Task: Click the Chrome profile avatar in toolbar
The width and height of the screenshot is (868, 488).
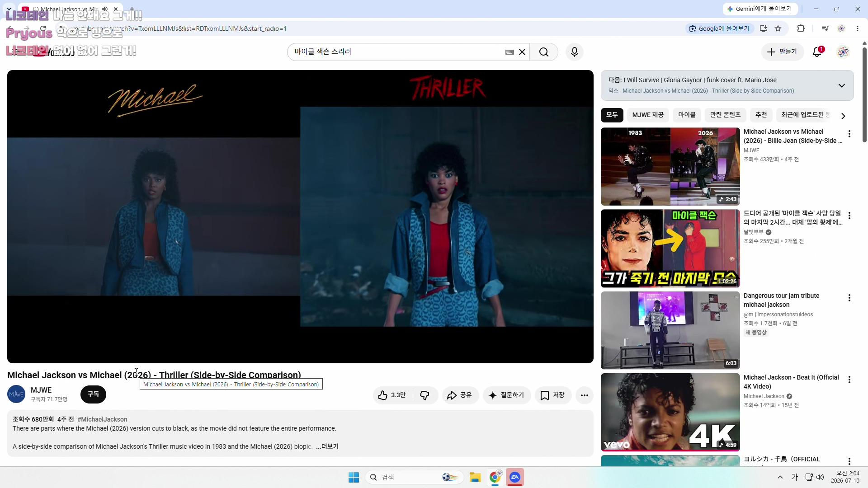Action: click(x=841, y=28)
